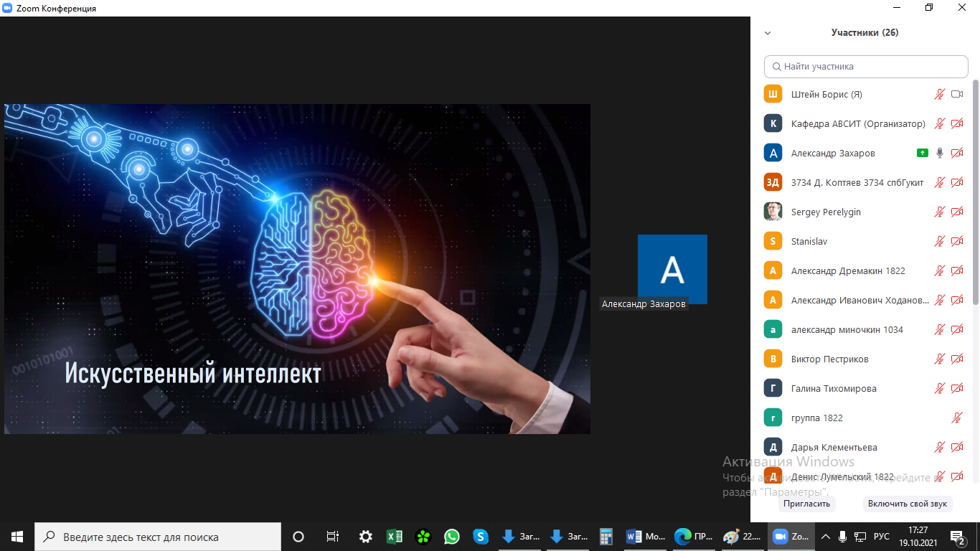This screenshot has height=551, width=980.
Task: Open the РУС input language switcher
Action: click(x=882, y=537)
